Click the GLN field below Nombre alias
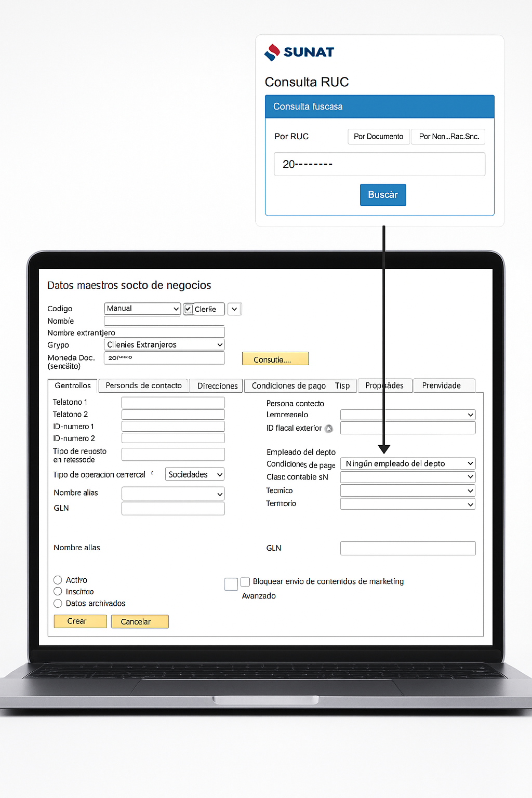The image size is (532, 798). [173, 509]
